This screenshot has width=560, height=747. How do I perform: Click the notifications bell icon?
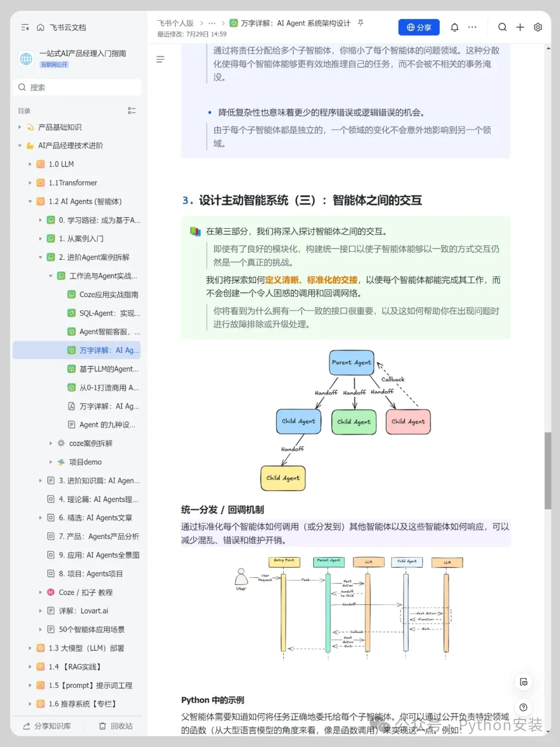(455, 27)
